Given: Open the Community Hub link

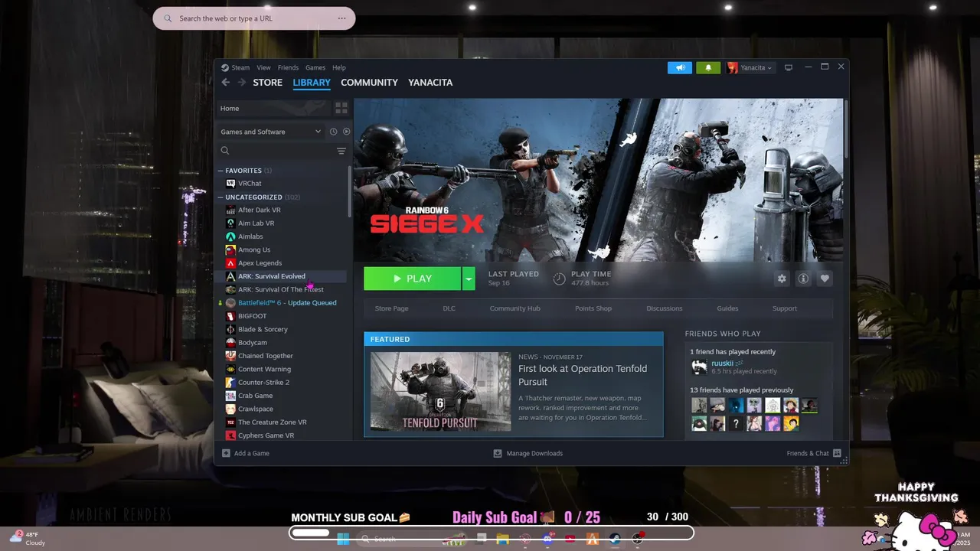Looking at the screenshot, I should coord(514,308).
